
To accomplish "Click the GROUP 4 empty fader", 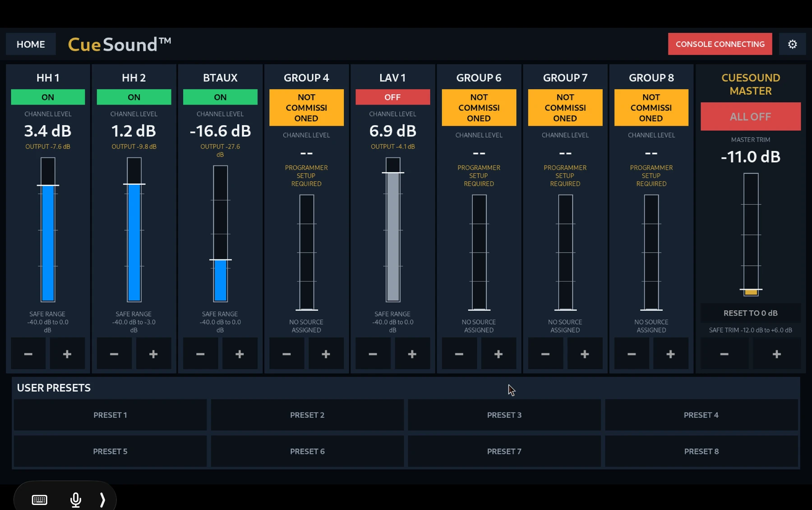I will (307, 253).
